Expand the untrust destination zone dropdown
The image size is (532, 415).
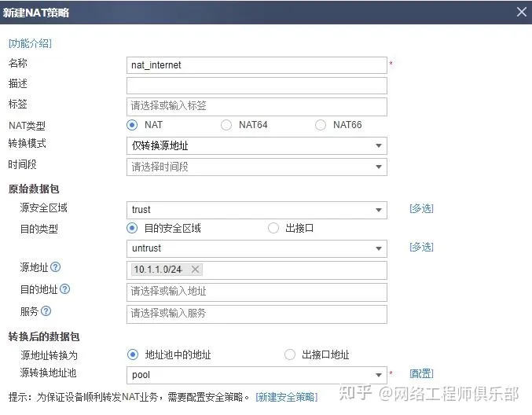pyautogui.click(x=257, y=248)
